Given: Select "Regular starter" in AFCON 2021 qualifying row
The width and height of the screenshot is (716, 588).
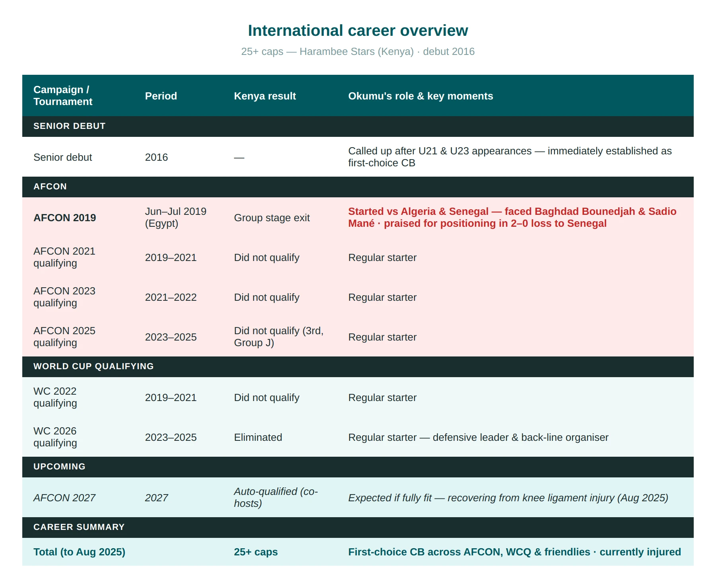Looking at the screenshot, I should pos(382,257).
